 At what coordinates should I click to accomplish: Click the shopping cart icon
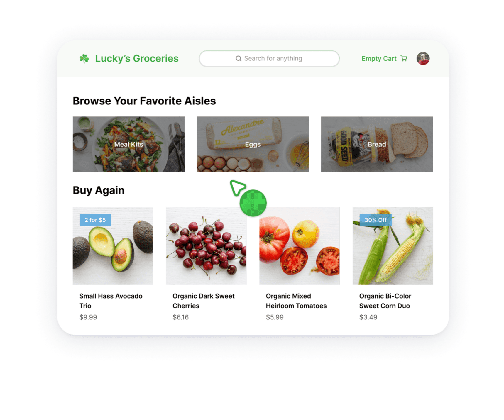(404, 58)
